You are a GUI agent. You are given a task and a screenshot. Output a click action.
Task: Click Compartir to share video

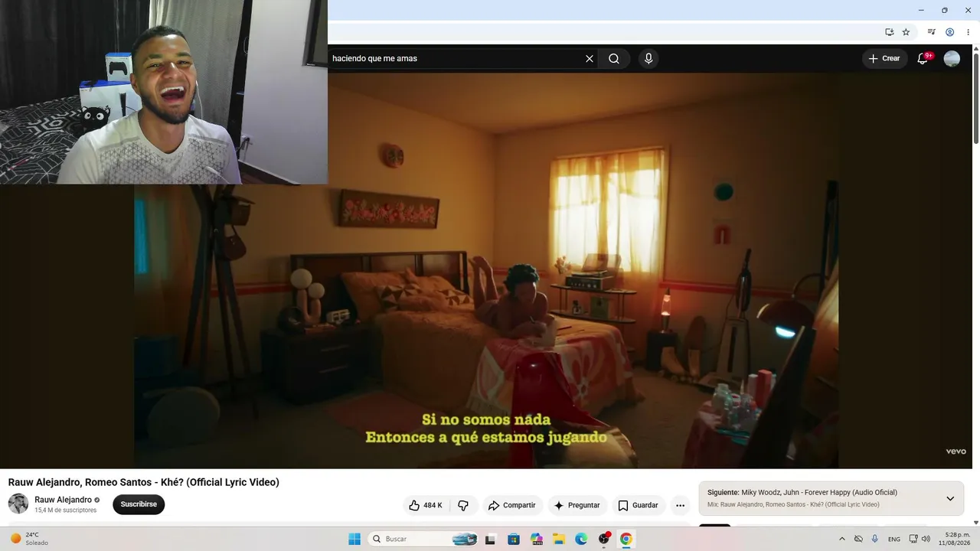[x=512, y=505]
